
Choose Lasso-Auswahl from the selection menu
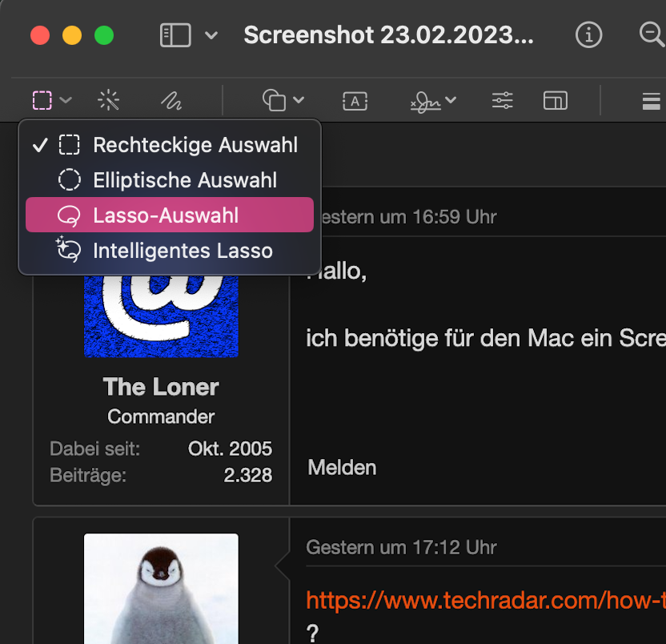point(170,214)
